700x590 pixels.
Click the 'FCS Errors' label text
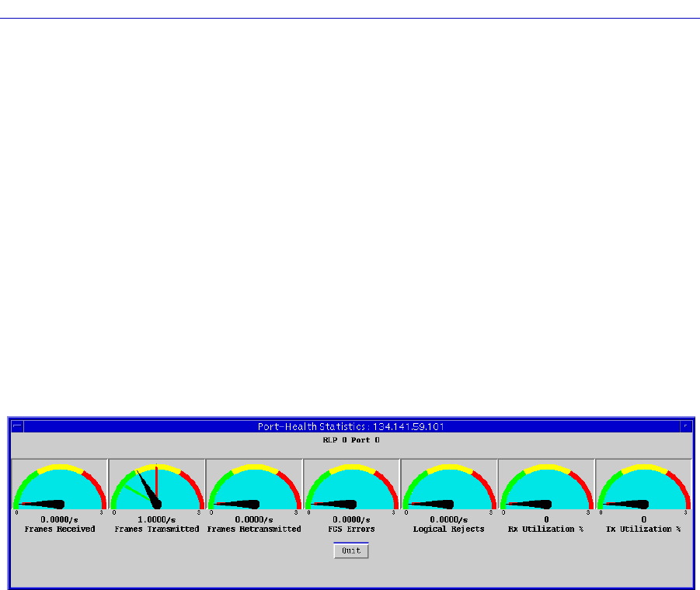point(351,529)
